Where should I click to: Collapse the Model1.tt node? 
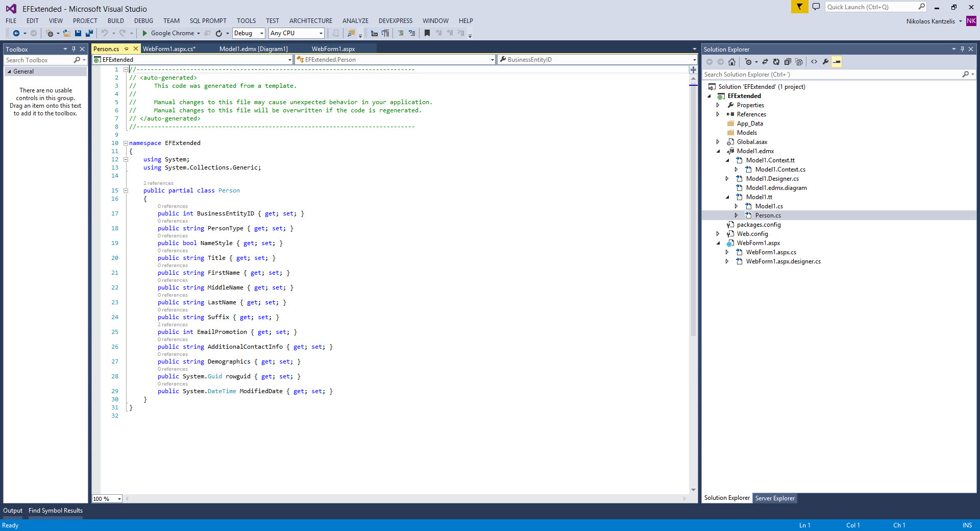click(727, 197)
